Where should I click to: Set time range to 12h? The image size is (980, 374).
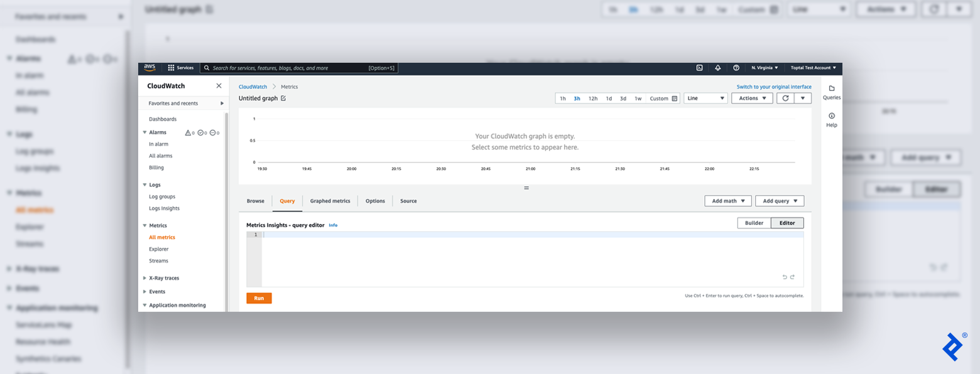pos(592,99)
